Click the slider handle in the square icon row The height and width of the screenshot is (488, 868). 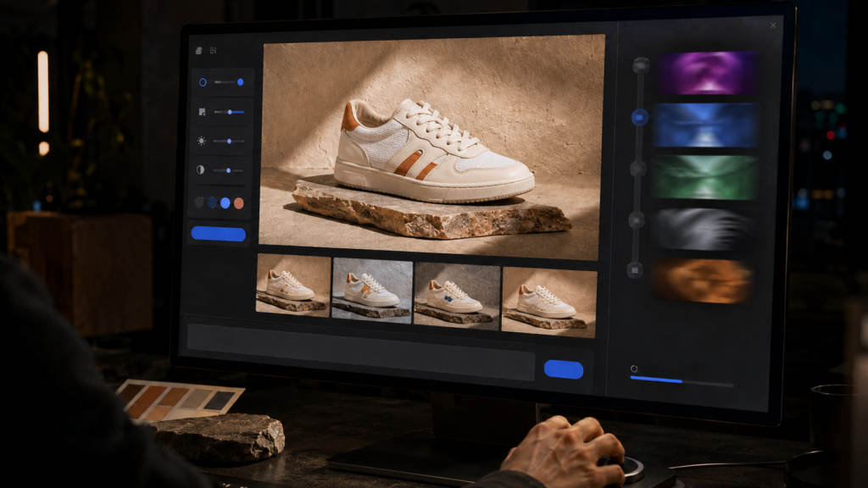(230, 113)
